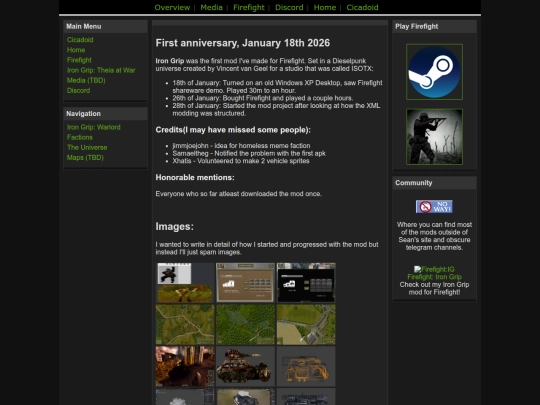Viewport: 540px width, 405px height.
Task: Open Overview in top navigation bar
Action: (x=172, y=7)
